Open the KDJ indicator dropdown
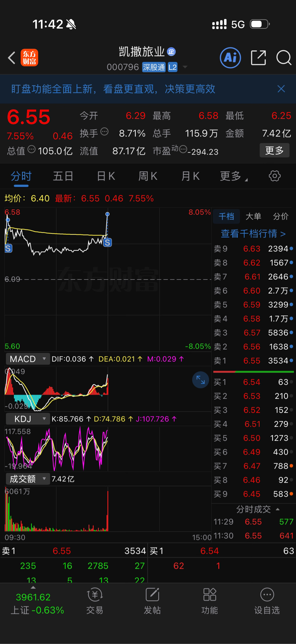This screenshot has height=644, width=296. [27, 419]
